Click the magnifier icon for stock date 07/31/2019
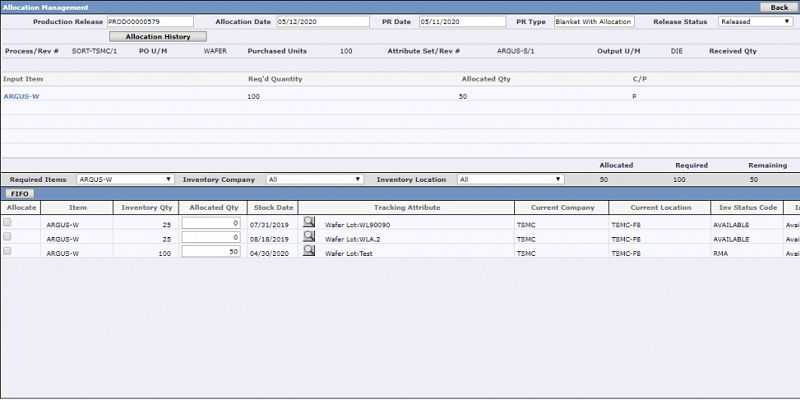This screenshot has height=400, width=800. [309, 223]
